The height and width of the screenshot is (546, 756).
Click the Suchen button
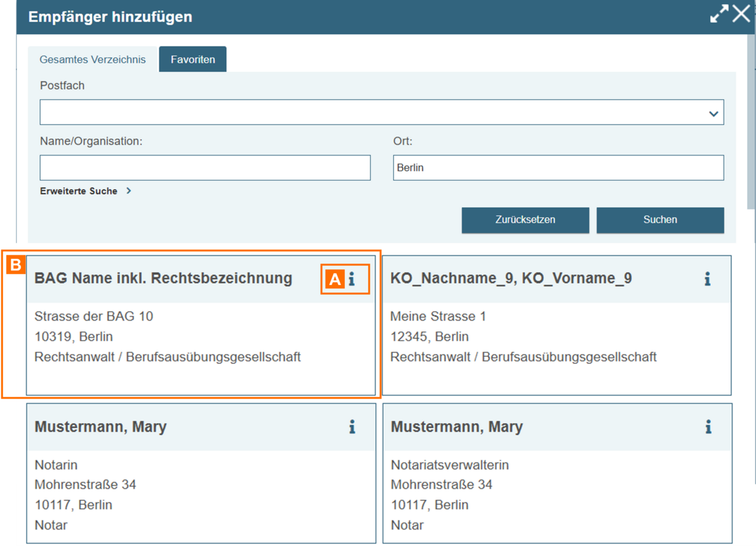coord(659,220)
